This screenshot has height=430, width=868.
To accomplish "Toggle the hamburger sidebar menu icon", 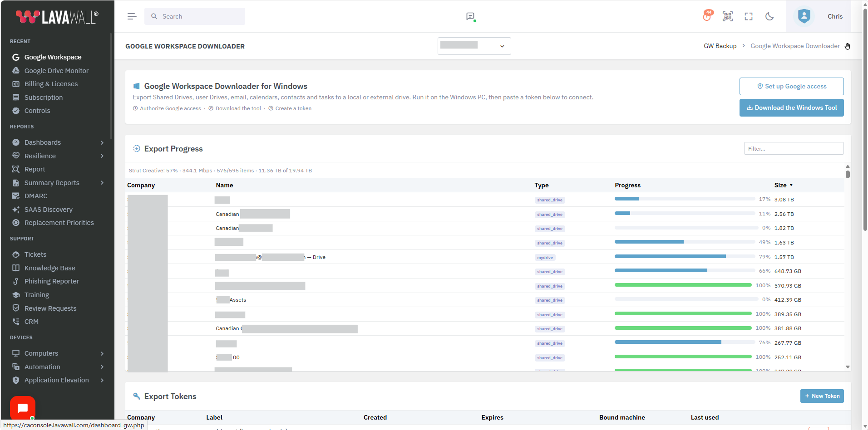I will click(132, 16).
